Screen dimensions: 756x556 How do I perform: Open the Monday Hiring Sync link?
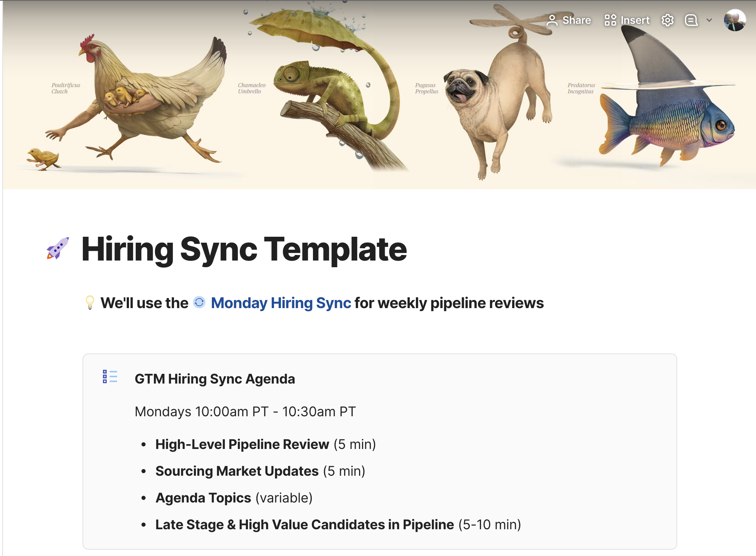tap(281, 303)
